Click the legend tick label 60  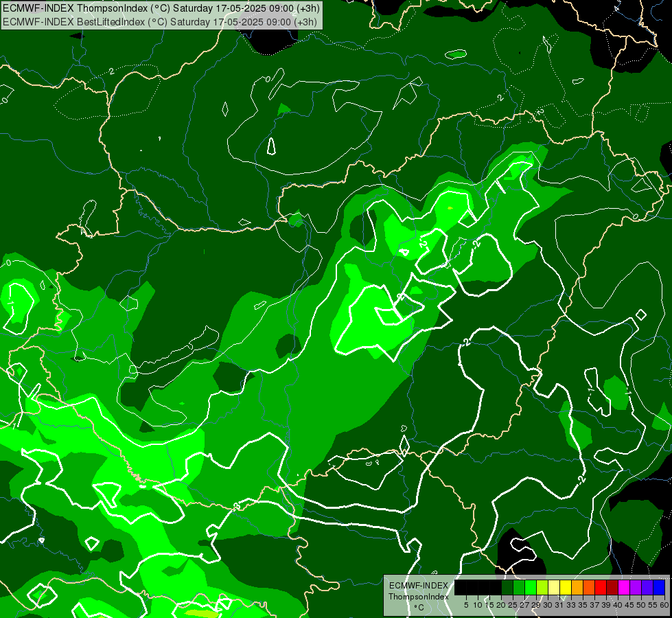click(664, 605)
